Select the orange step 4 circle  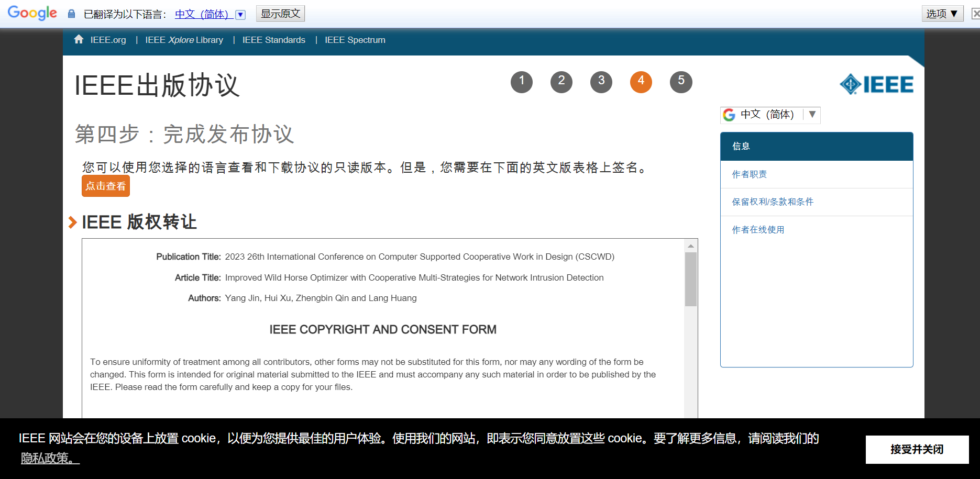(x=641, y=82)
